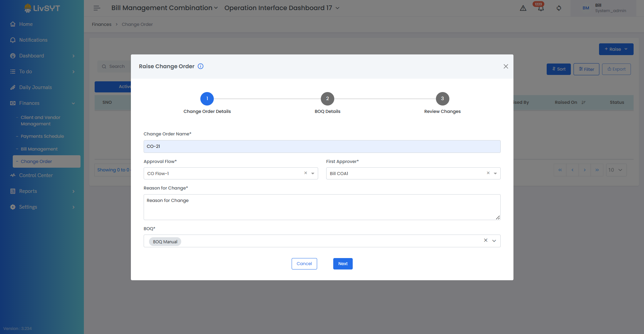Click the warning triangle alert icon

(x=523, y=8)
